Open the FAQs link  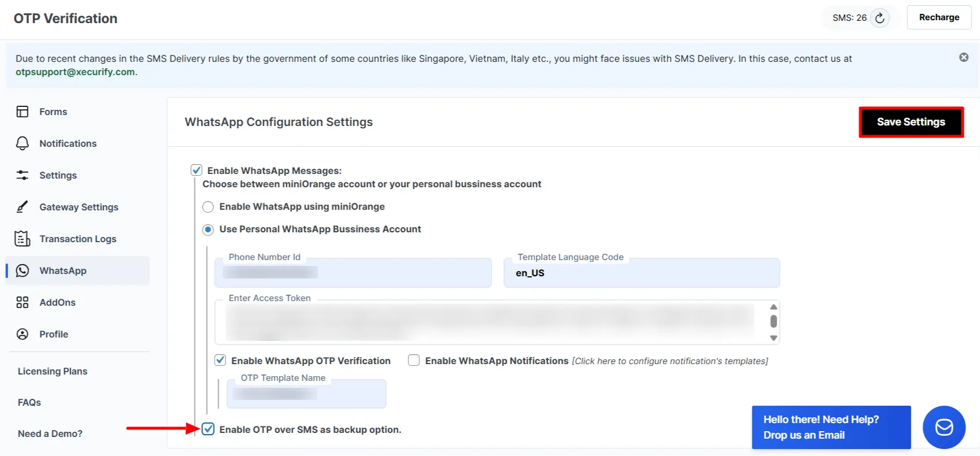coord(29,402)
